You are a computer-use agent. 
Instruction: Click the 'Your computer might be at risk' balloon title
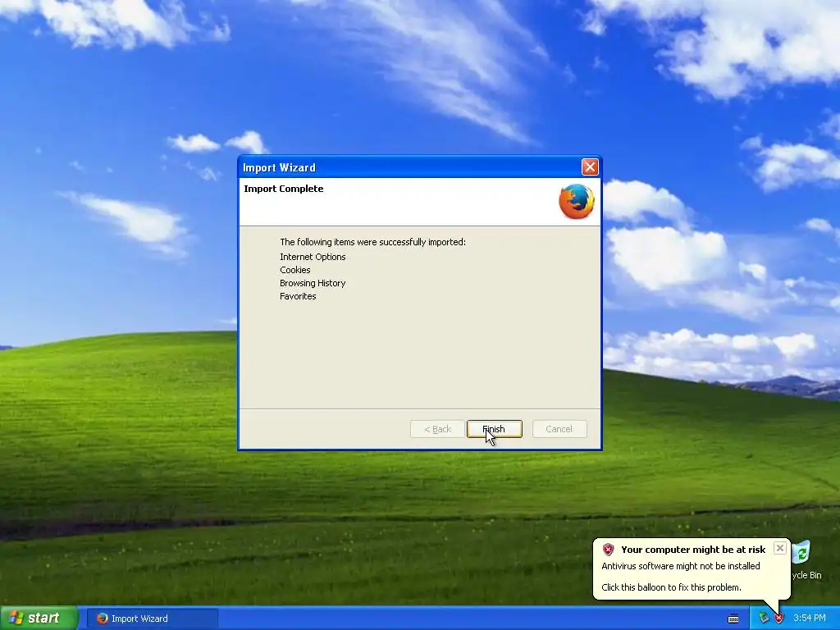(x=693, y=550)
